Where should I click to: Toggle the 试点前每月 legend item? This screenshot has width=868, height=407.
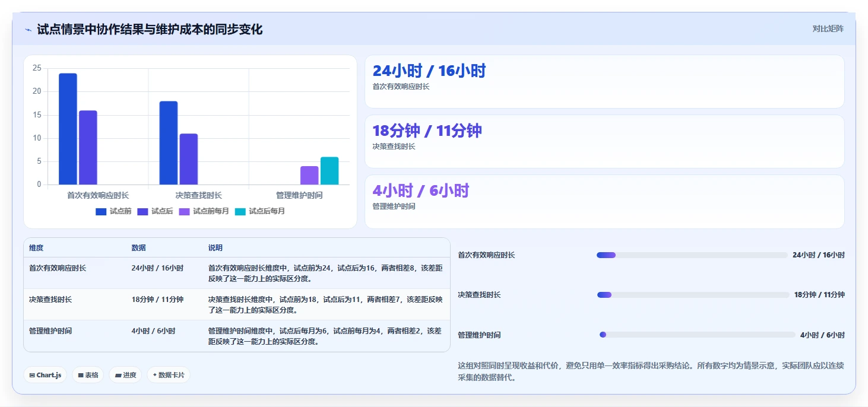pos(204,211)
